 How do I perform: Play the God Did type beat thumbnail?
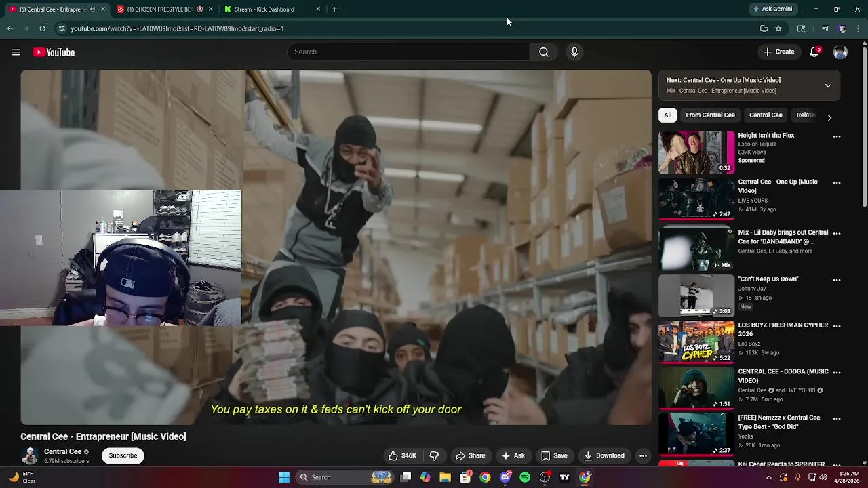696,435
